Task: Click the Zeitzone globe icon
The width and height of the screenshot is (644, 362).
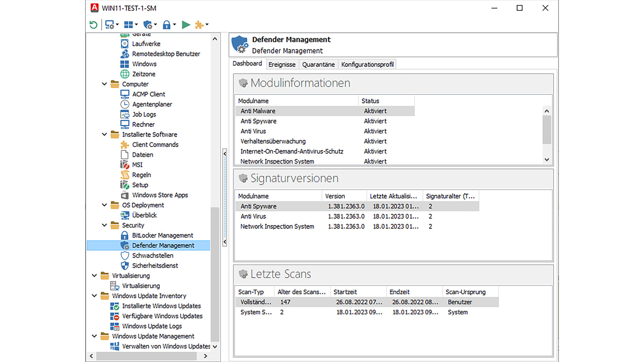Action: click(x=124, y=74)
